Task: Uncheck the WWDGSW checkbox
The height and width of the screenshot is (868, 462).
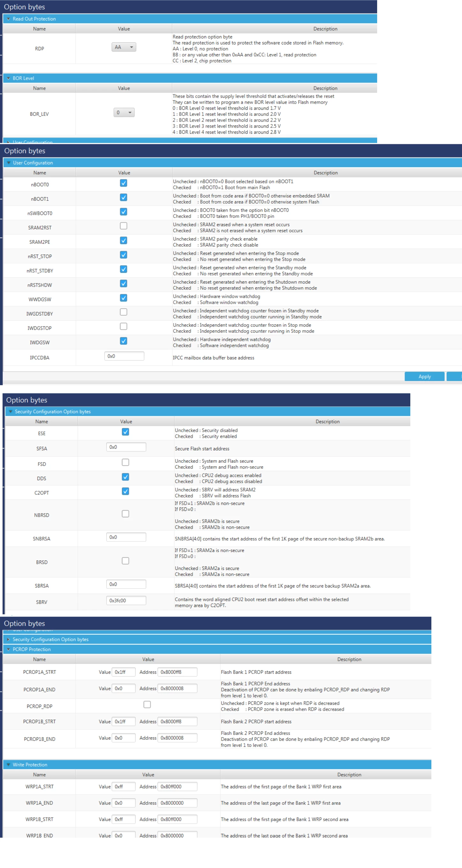Action: (124, 298)
